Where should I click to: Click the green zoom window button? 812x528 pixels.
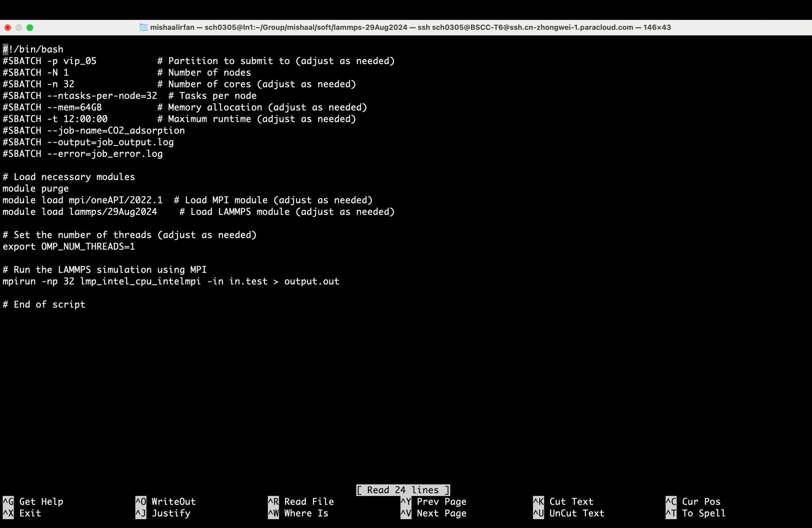(x=30, y=27)
